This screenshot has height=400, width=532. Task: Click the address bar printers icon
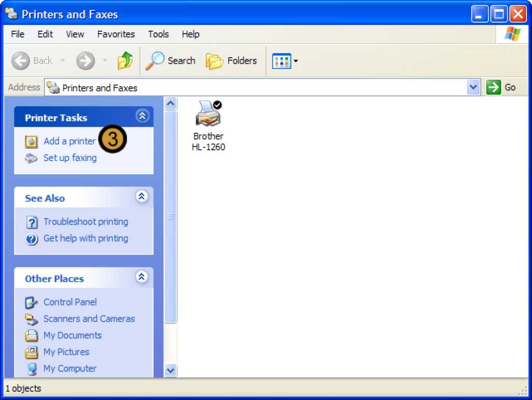pyautogui.click(x=53, y=88)
